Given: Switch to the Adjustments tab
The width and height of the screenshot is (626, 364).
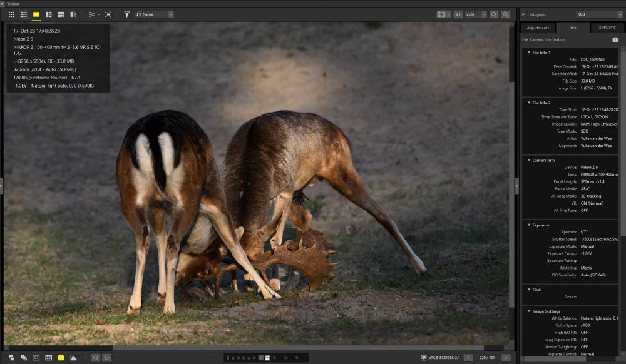Looking at the screenshot, I should (538, 28).
